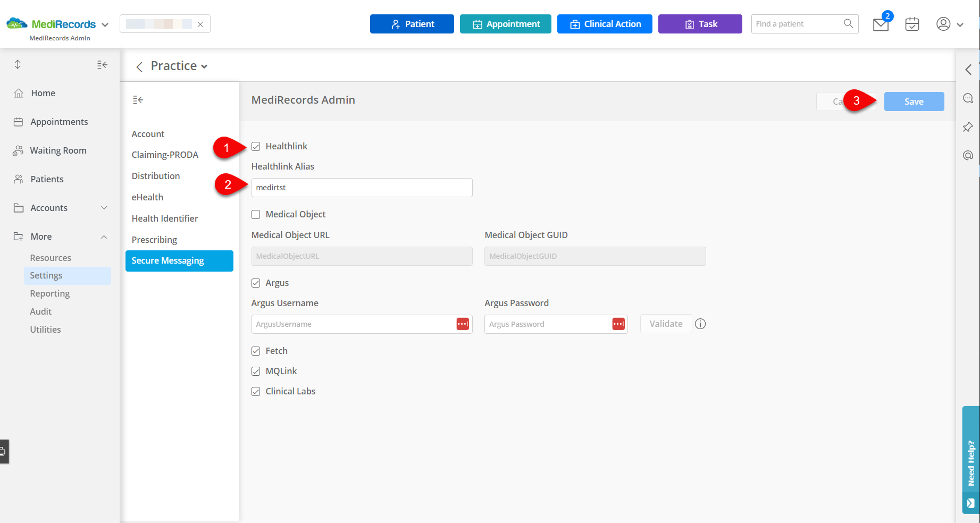The height and width of the screenshot is (523, 980).
Task: Click the Patients sidebar icon
Action: tap(19, 179)
